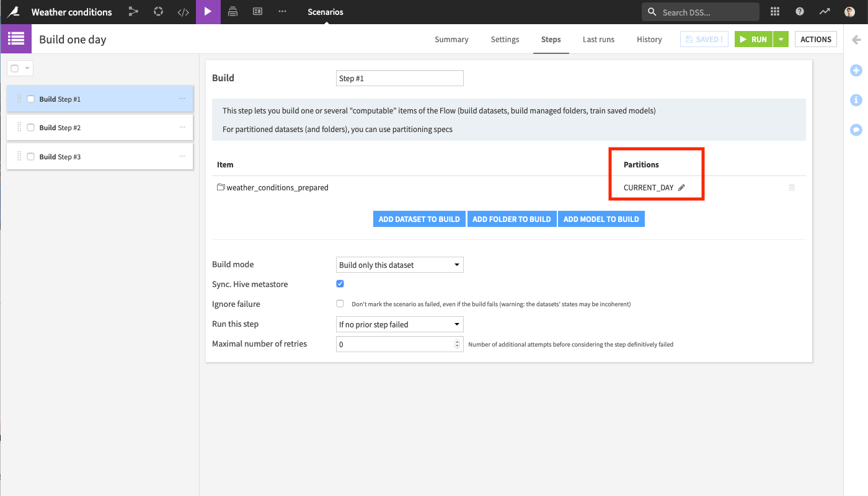Select the Steps tab
Viewport: 868px width, 496px height.
[x=551, y=39]
